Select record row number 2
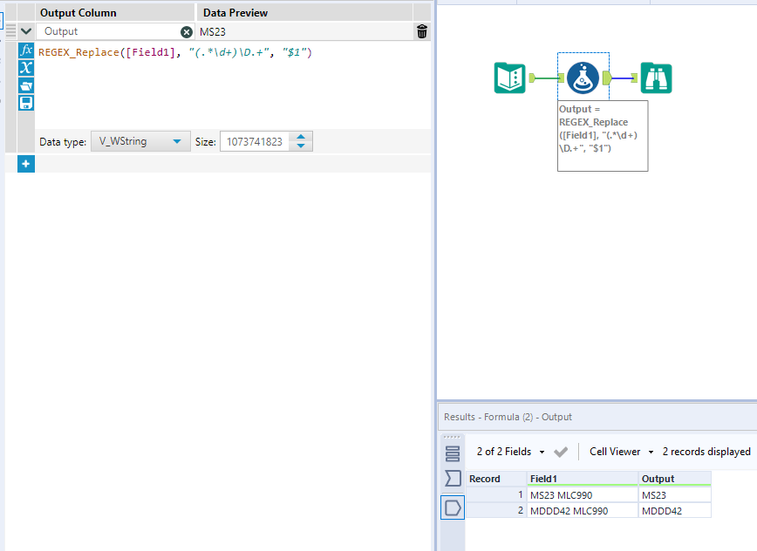The height and width of the screenshot is (551, 757). [496, 510]
